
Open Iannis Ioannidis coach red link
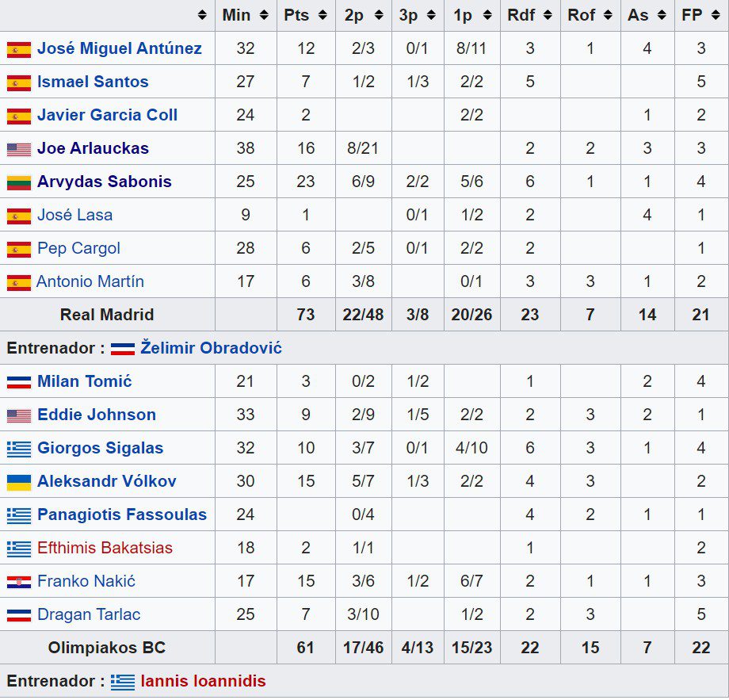coord(203,681)
